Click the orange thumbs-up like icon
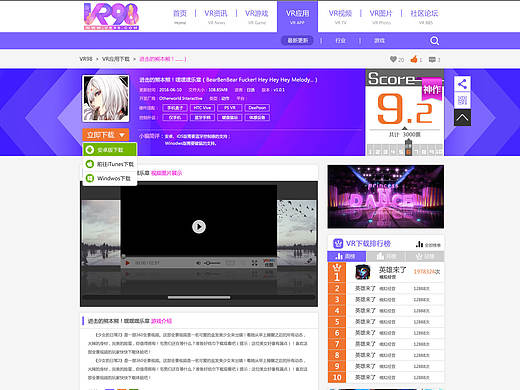 pos(414,59)
